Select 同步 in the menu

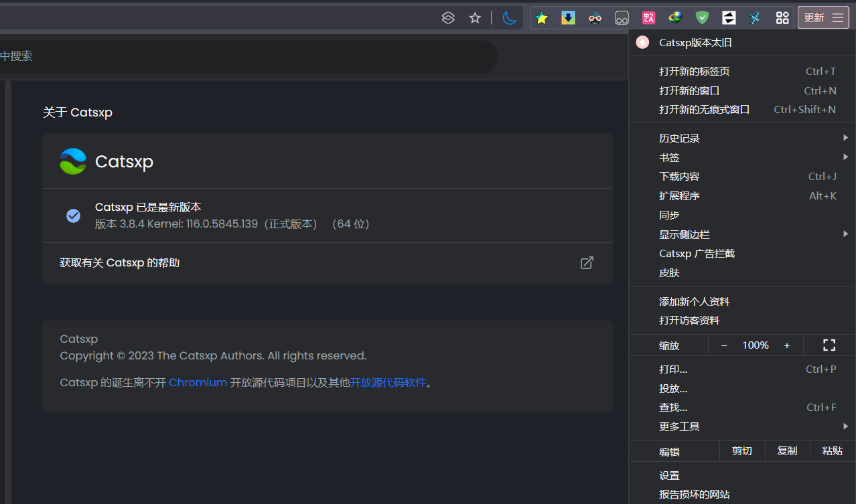(742, 215)
